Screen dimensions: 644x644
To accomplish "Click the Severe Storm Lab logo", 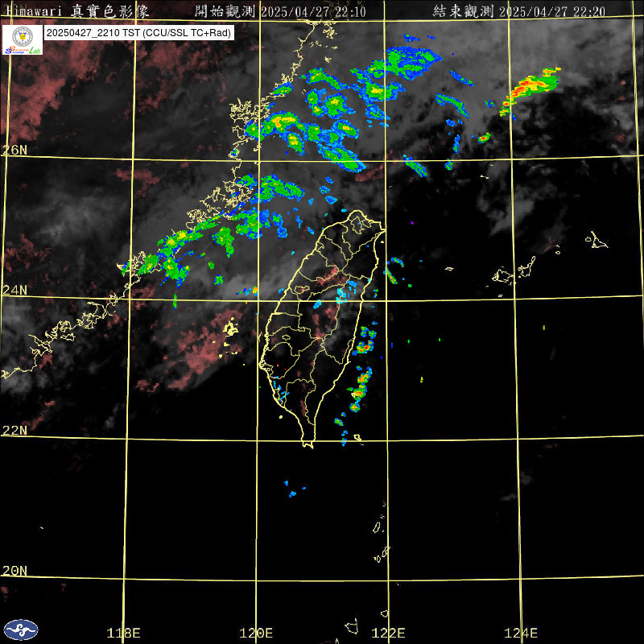I will tap(23, 39).
